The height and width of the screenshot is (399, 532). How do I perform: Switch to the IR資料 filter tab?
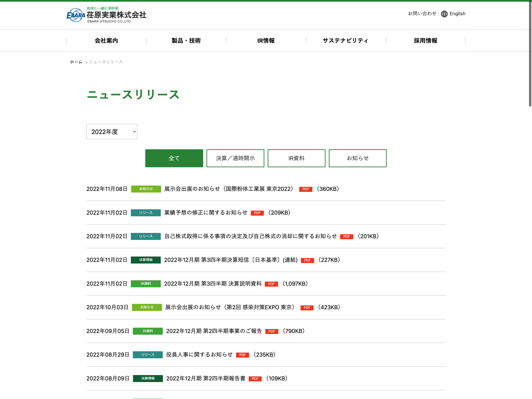(296, 158)
